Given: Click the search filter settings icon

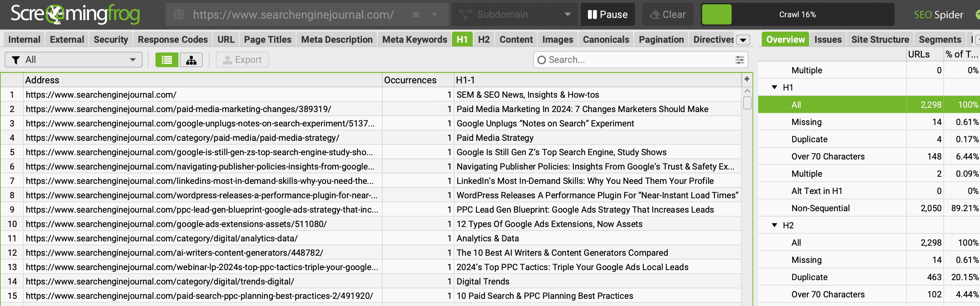Looking at the screenshot, I should tap(739, 60).
